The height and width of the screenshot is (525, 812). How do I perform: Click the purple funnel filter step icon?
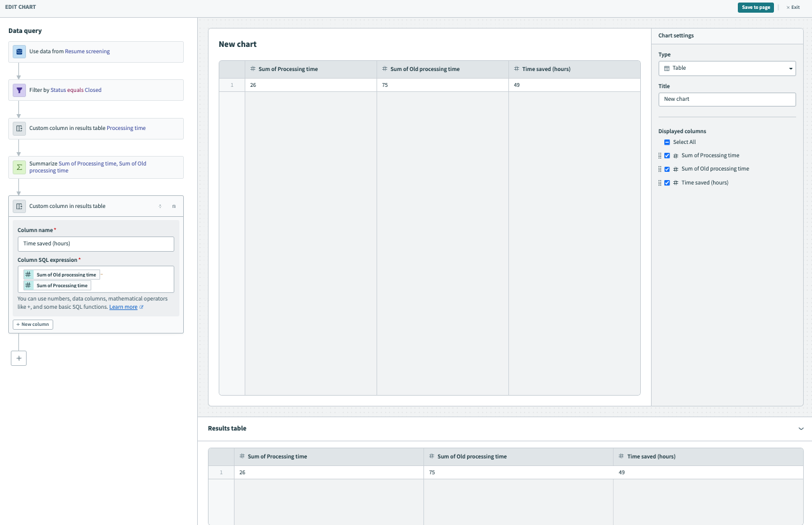19,90
